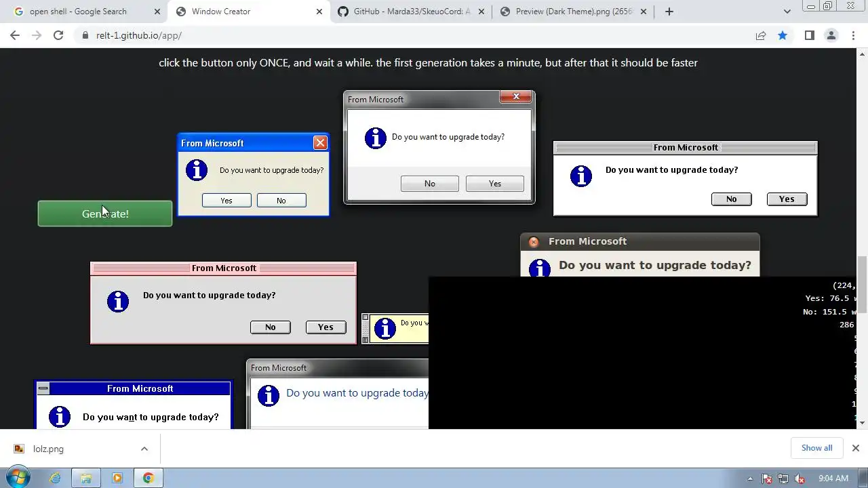
Task: Close the Preview (Dark Theme).png tab
Action: click(x=644, y=12)
